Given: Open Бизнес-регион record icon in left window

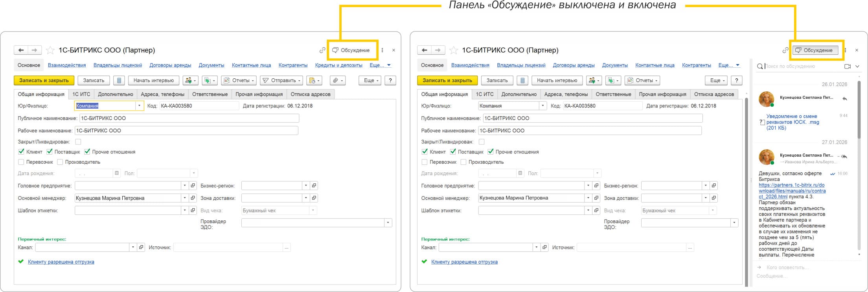Looking at the screenshot, I should coord(314,185).
